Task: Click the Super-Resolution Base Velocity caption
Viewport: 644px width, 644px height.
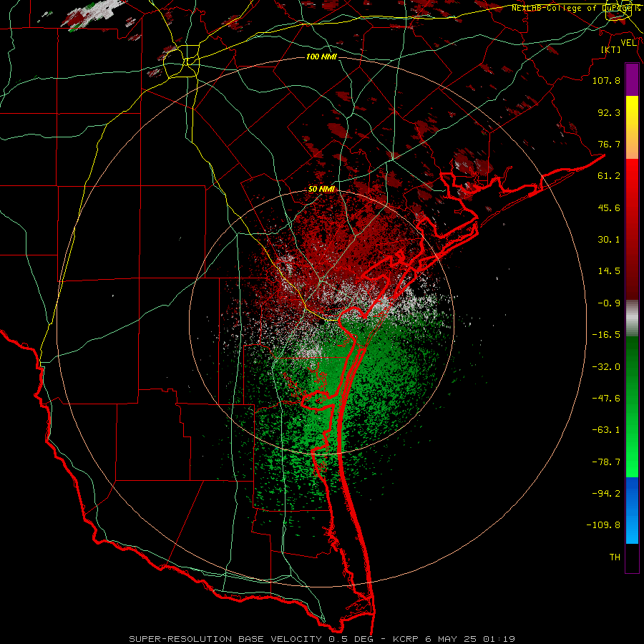Action: pyautogui.click(x=322, y=639)
